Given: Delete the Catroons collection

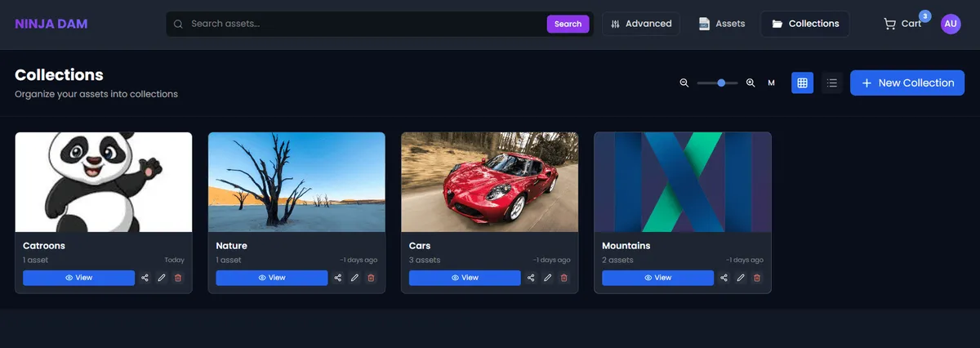Looking at the screenshot, I should pos(178,278).
